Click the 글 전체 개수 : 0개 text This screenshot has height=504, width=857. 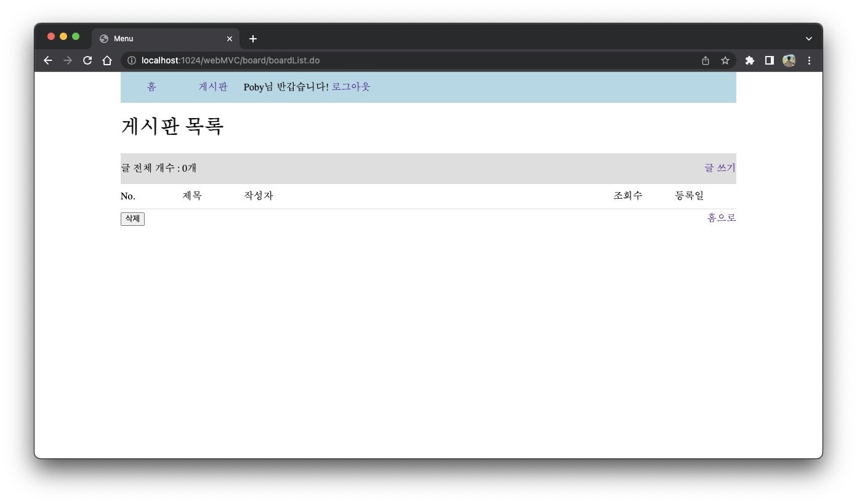159,168
